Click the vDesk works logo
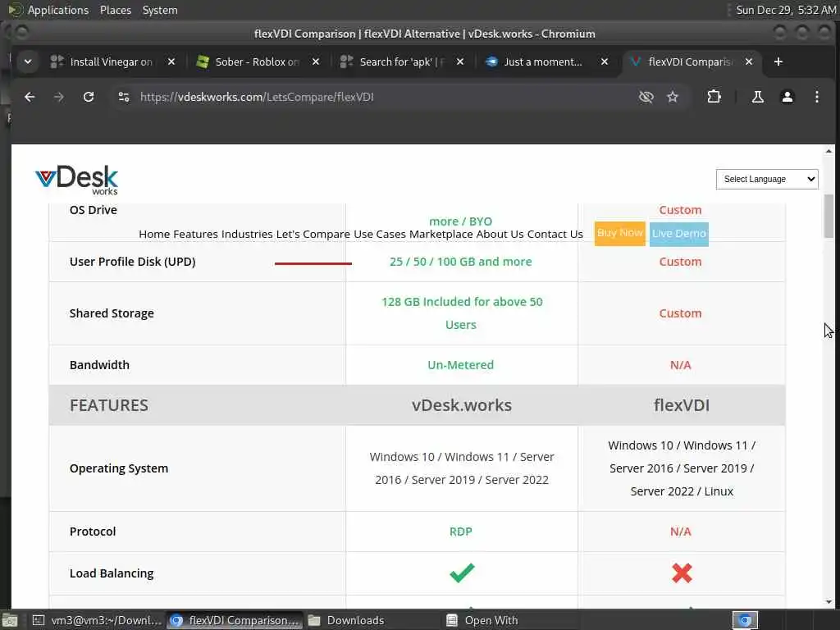840x630 pixels. 76,180
